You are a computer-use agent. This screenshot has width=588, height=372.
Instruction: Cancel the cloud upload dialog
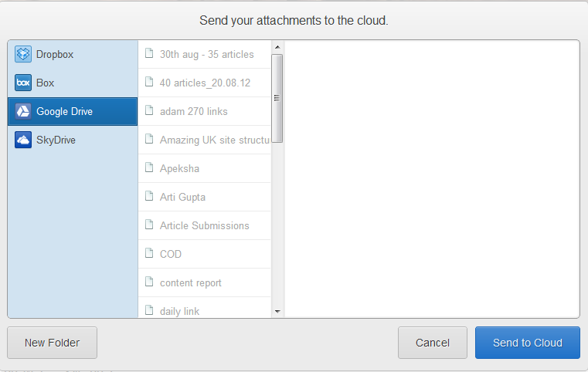point(433,343)
